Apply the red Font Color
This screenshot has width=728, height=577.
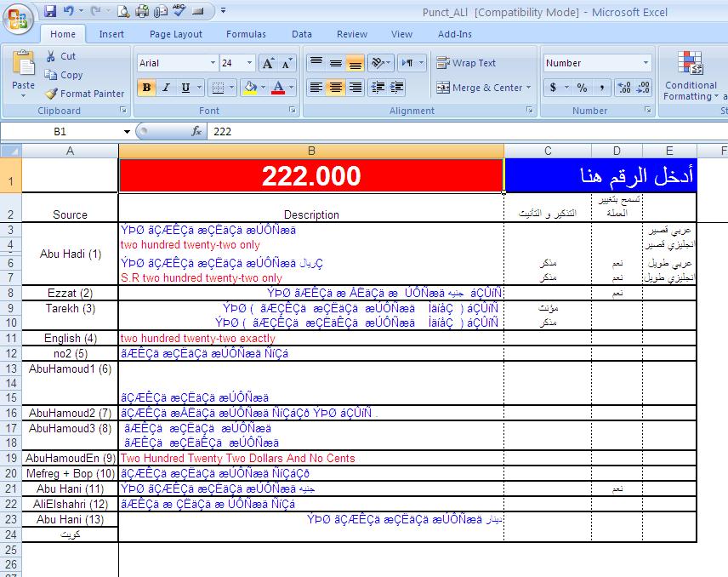(278, 88)
